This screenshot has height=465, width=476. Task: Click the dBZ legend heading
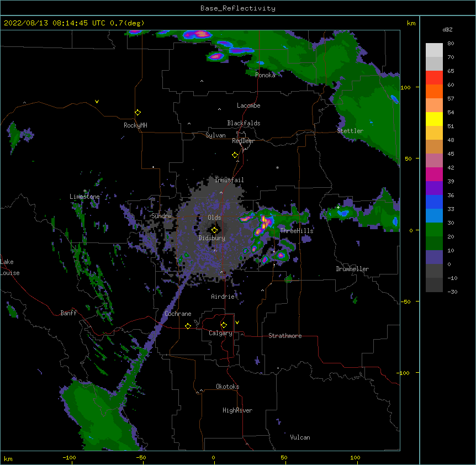click(x=447, y=30)
